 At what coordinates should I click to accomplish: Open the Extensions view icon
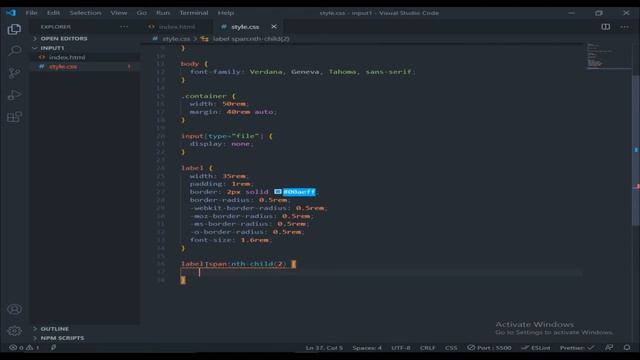(x=14, y=117)
